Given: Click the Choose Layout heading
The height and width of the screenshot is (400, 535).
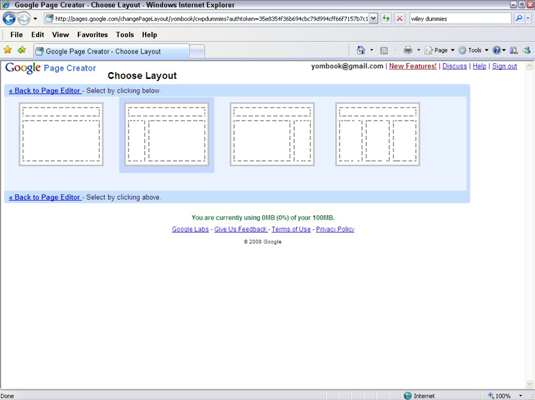Looking at the screenshot, I should [x=142, y=75].
